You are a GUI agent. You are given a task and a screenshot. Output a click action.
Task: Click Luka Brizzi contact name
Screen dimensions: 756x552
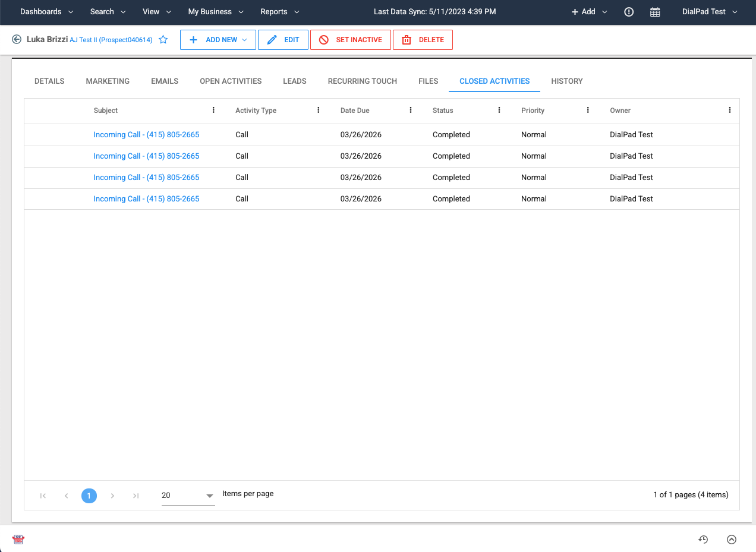point(47,39)
